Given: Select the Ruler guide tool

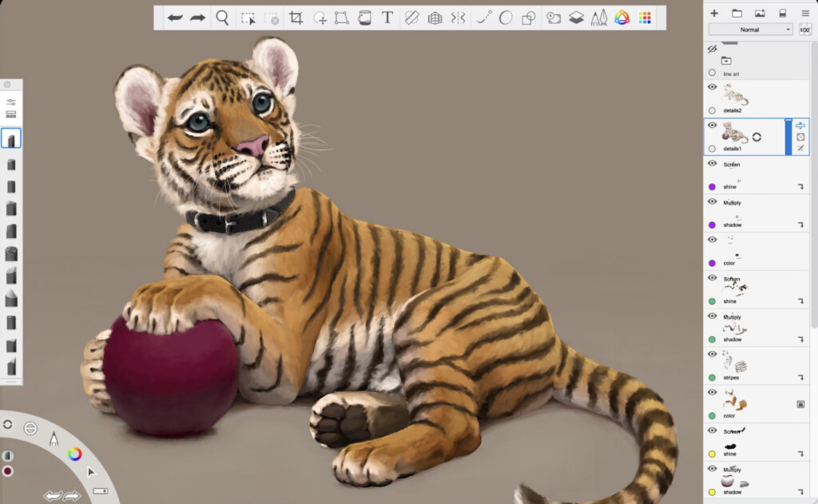Looking at the screenshot, I should pos(411,18).
